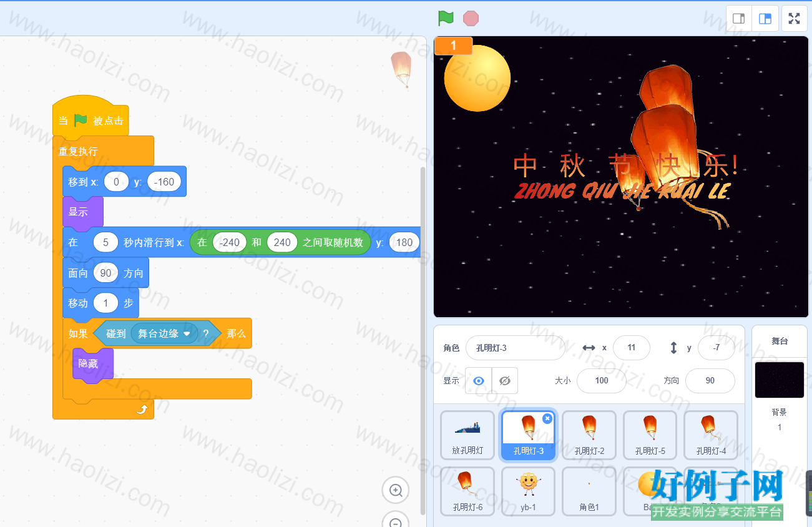Delete sprite 孔明灯-3 with x button
Screen dimensions: 812x527
click(x=547, y=418)
